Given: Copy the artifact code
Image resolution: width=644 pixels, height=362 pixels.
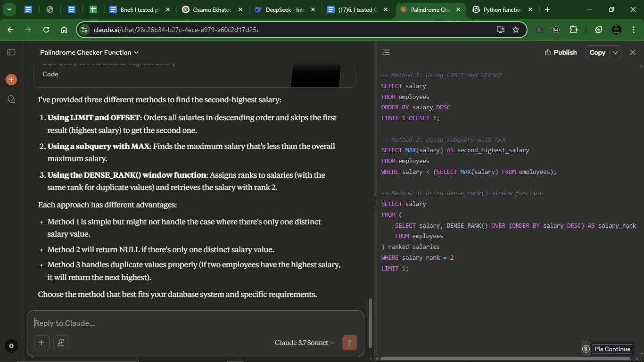Looking at the screenshot, I should point(597,52).
